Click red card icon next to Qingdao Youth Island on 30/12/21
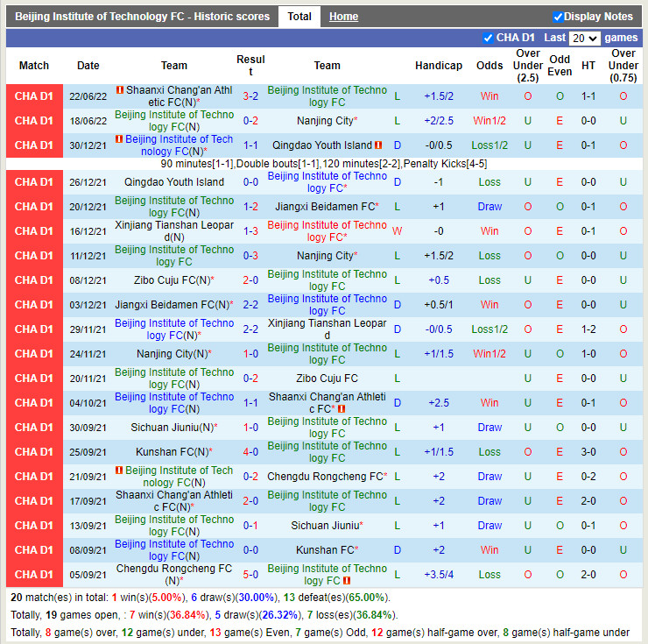The height and width of the screenshot is (644, 648). click(378, 145)
